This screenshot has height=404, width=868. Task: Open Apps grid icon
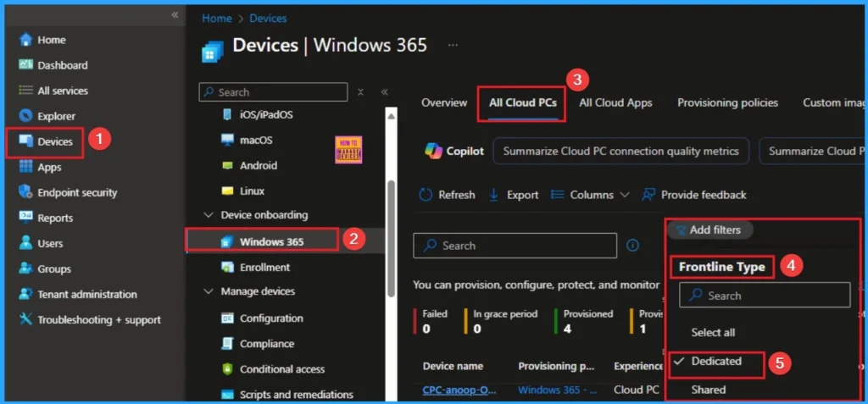pyautogui.click(x=25, y=167)
